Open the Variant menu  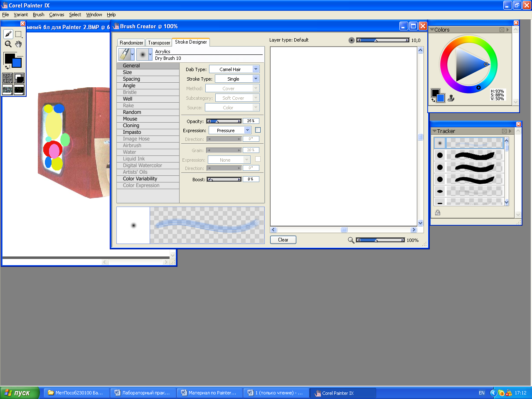[x=21, y=15]
